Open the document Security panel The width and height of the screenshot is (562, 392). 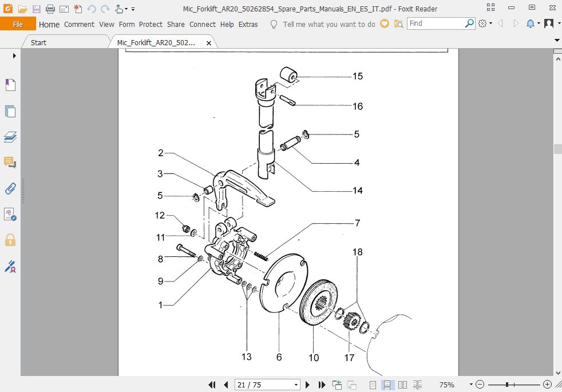[x=10, y=240]
